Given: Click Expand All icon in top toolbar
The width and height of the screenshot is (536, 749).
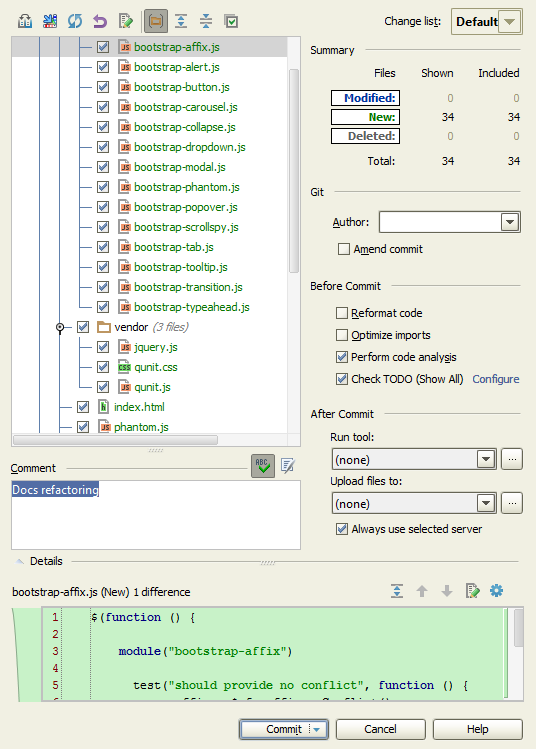Looking at the screenshot, I should point(181,21).
